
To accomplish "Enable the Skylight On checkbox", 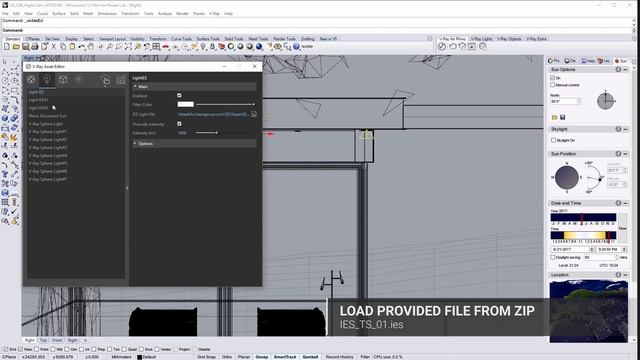I will click(553, 140).
